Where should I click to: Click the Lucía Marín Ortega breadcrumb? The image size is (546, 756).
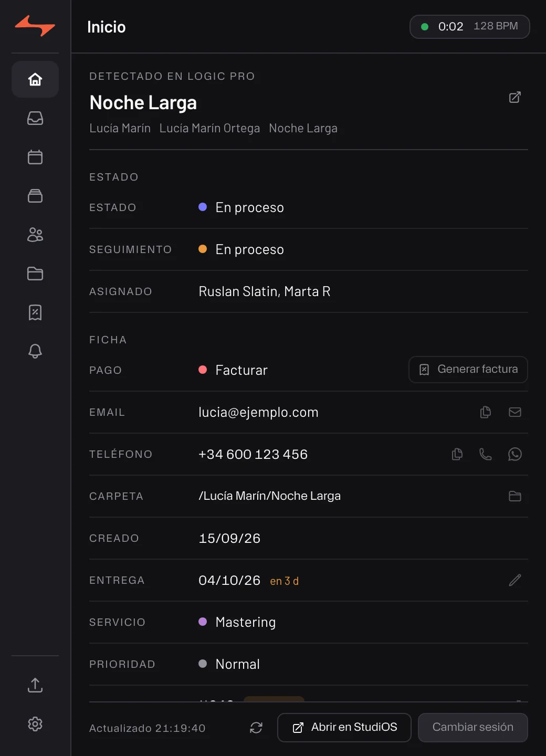pos(210,128)
